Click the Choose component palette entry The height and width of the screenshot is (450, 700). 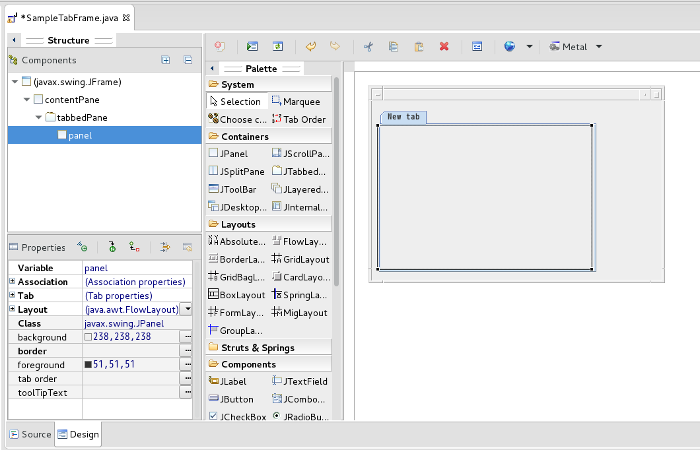(237, 120)
